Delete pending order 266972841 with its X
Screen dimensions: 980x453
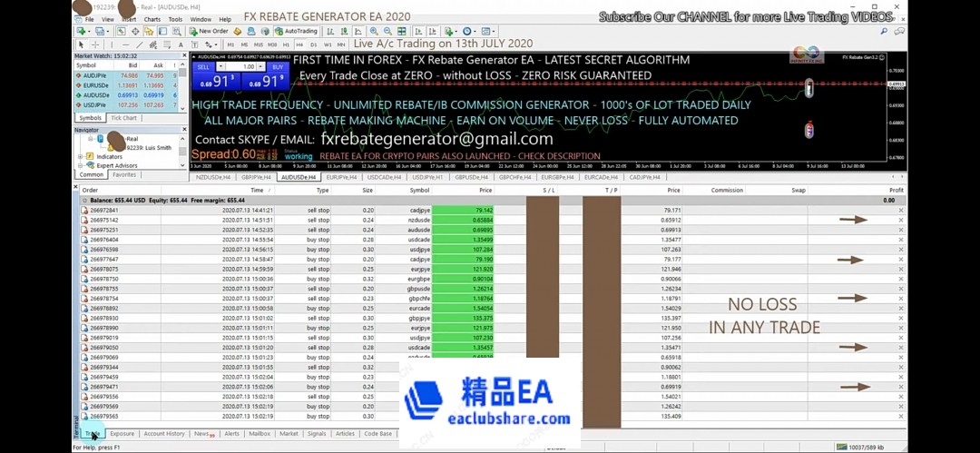pos(901,211)
